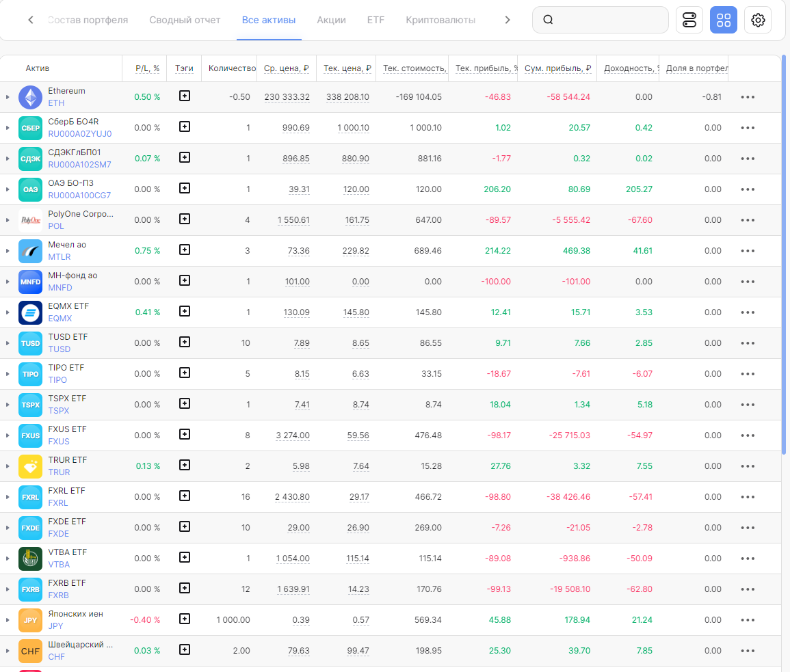Sort by Ср. цена column header
This screenshot has height=672, width=790.
[286, 68]
